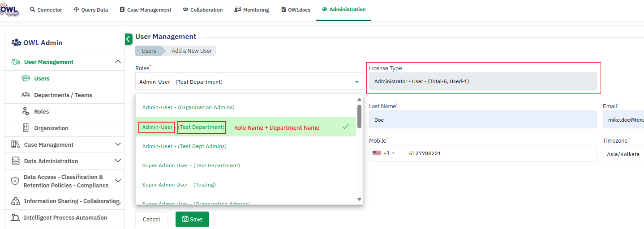The image size is (644, 229).
Task: Cancel adding the new user
Action: tap(151, 219)
